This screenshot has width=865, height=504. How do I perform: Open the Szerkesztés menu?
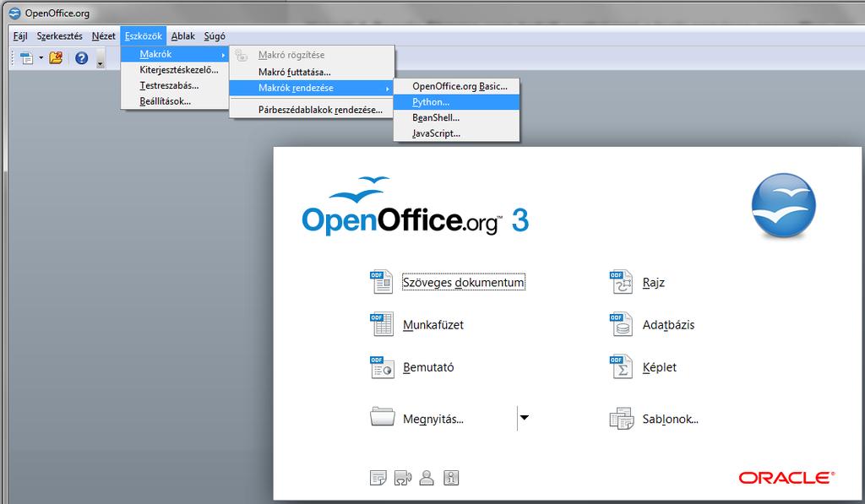(59, 35)
